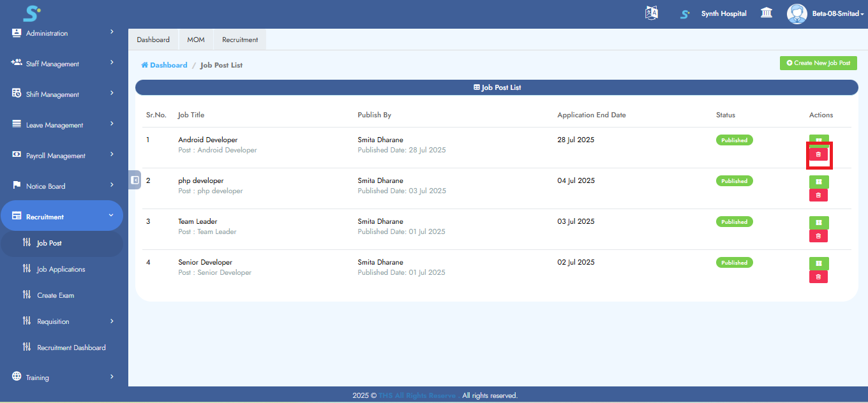Switch to the Dashboard tab
This screenshot has height=403, width=868.
(x=153, y=40)
